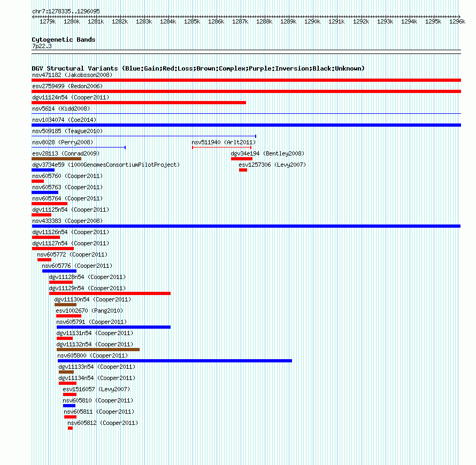The width and height of the screenshot is (476, 465).
Task: Click the dgv11126n54 (Cooper2011) label
Action: (x=71, y=232)
